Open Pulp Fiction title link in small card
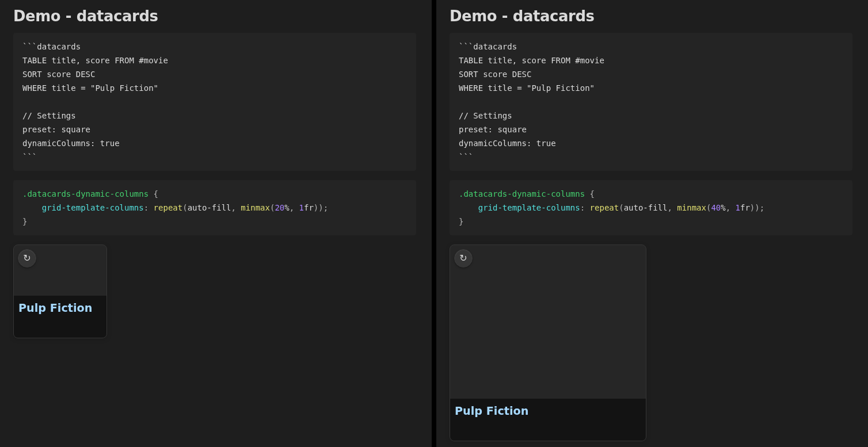The height and width of the screenshot is (447, 868). tap(55, 308)
